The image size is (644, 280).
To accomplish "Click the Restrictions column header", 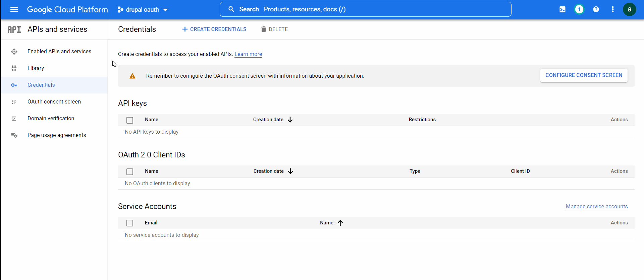I will [x=422, y=120].
